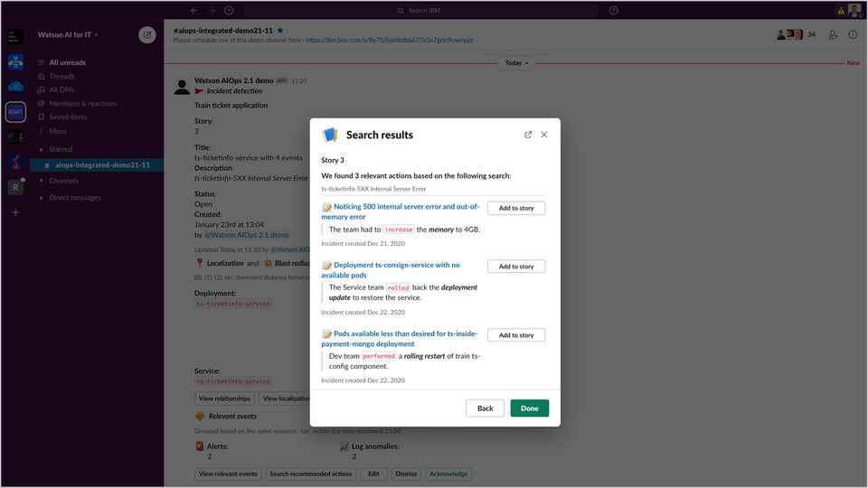Open the @Watson AIOps 2.1 demo mention

246,235
